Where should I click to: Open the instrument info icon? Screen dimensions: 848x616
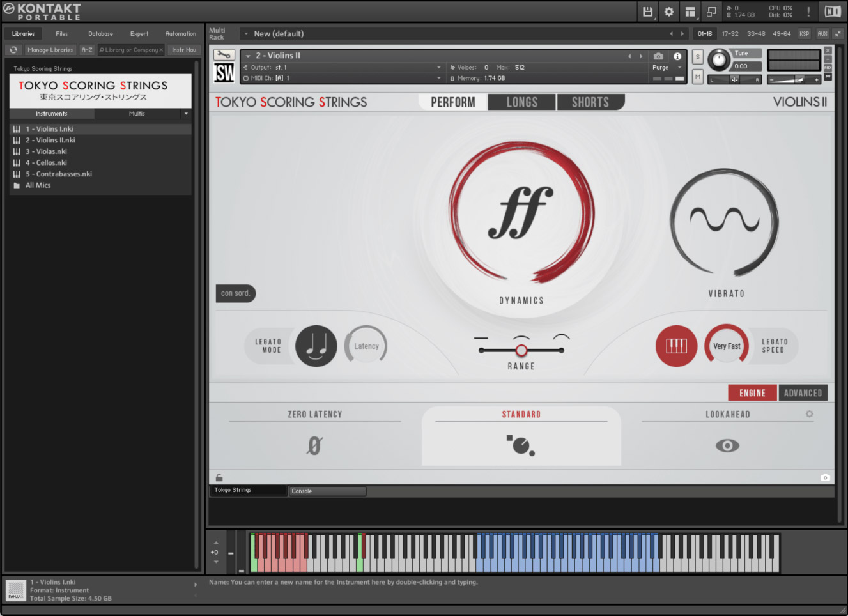click(679, 56)
